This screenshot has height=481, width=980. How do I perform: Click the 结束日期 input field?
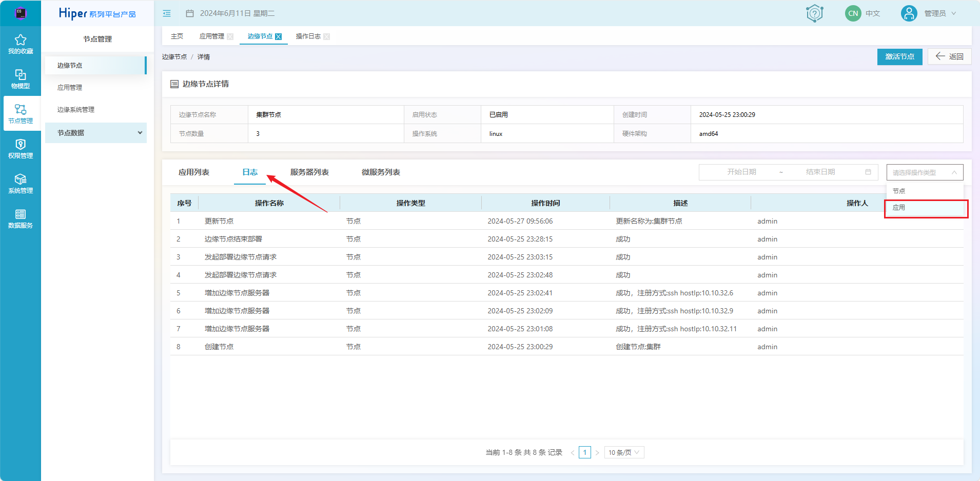[x=820, y=172]
